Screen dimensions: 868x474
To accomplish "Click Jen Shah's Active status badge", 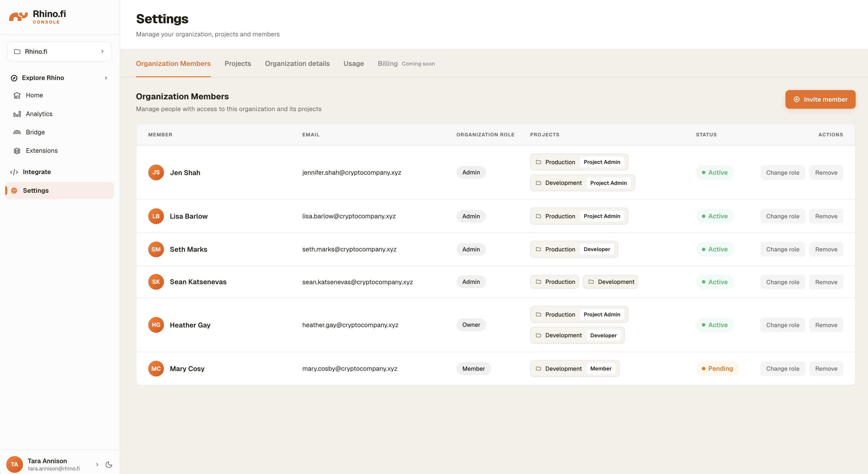I will 715,172.
